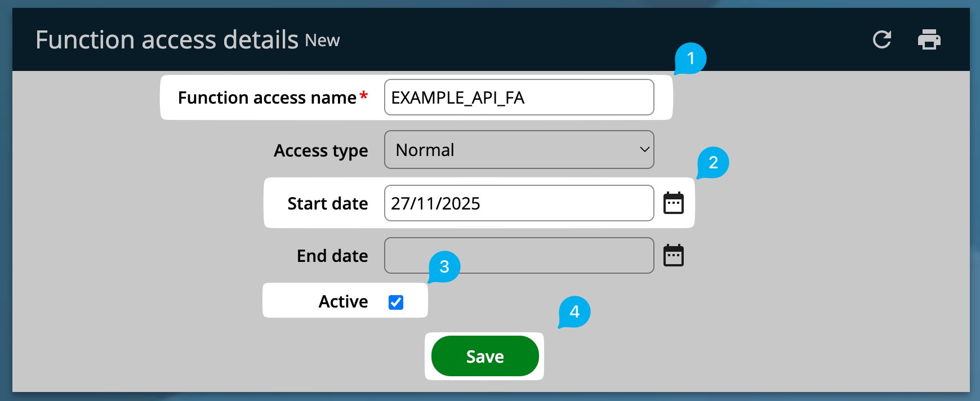Open the Access type dropdown showing Normal
This screenshot has width=980, height=401.
click(x=518, y=150)
